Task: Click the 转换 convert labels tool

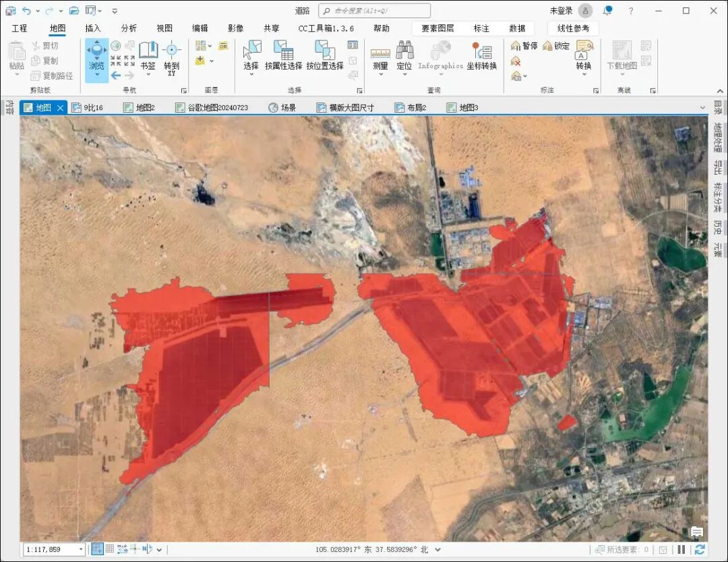Action: click(x=584, y=58)
